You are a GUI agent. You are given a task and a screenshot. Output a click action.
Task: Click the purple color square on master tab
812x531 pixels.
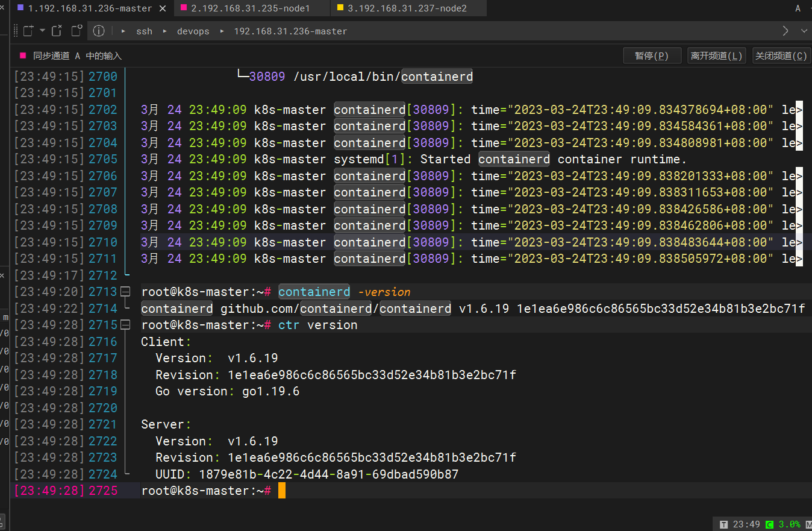[x=20, y=8]
